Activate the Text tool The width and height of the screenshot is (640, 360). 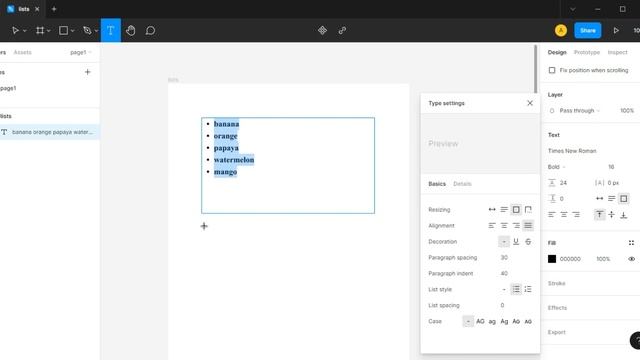point(111,31)
